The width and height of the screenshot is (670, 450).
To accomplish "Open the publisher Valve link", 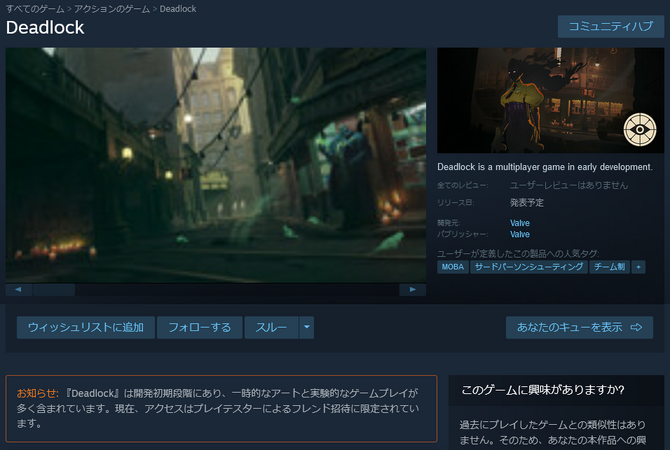I will [x=520, y=234].
